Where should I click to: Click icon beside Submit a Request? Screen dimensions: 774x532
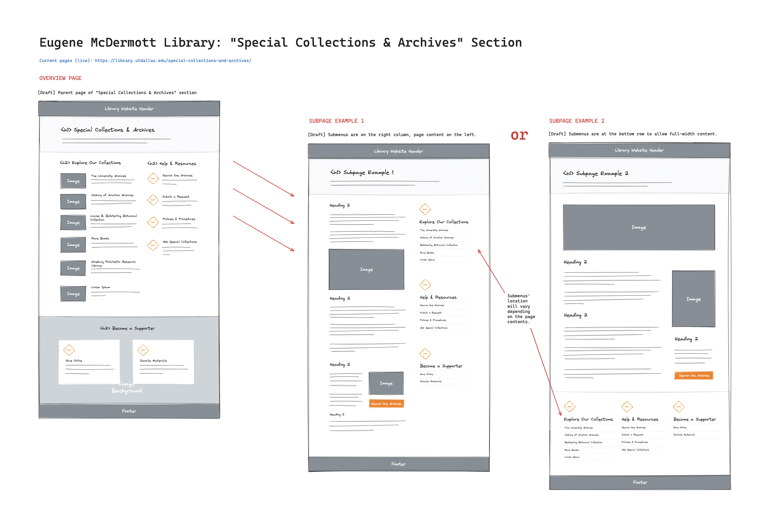point(153,200)
